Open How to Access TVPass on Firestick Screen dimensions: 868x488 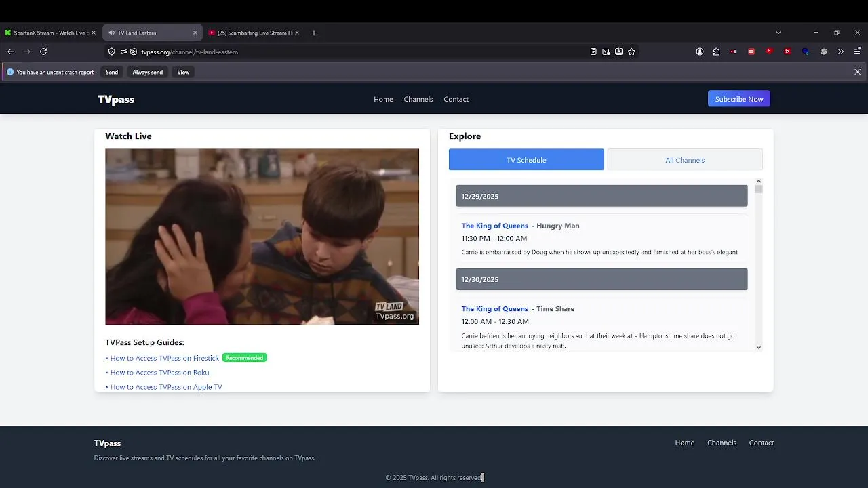pyautogui.click(x=165, y=358)
